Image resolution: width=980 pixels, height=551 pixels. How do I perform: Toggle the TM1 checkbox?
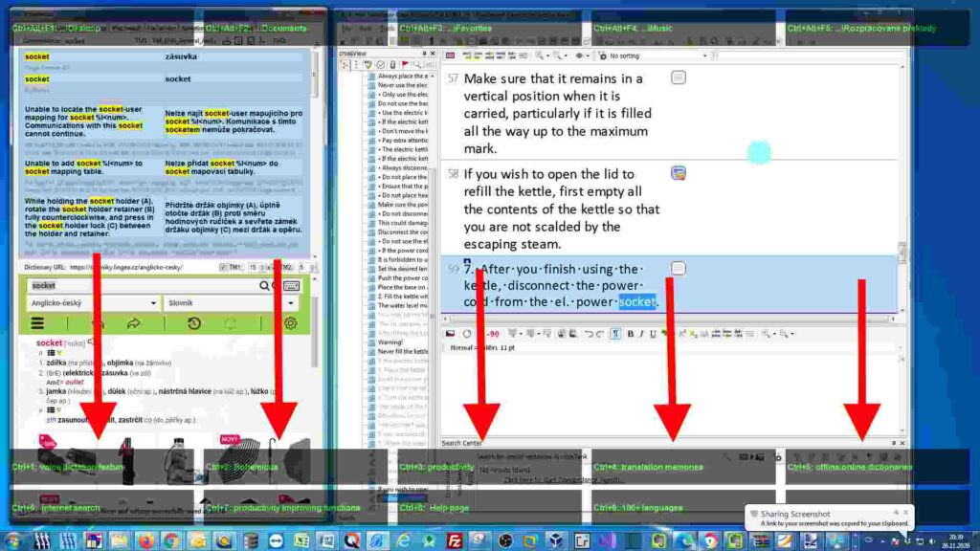pos(223,268)
